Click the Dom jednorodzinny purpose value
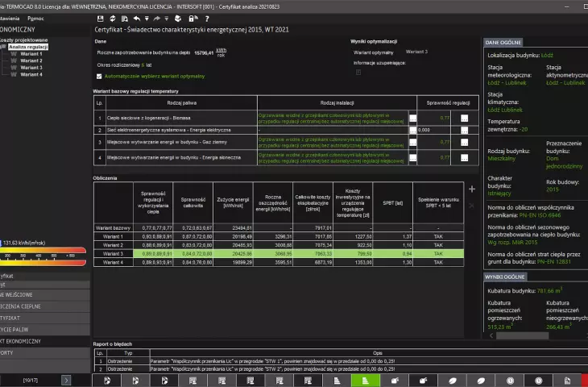Viewport: 588px width, 387px height. click(565, 162)
